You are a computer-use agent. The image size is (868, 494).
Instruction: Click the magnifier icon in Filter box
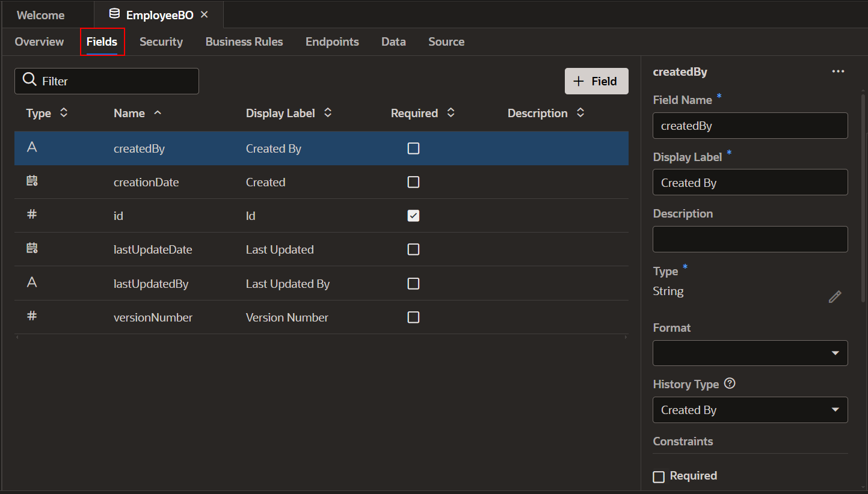29,79
